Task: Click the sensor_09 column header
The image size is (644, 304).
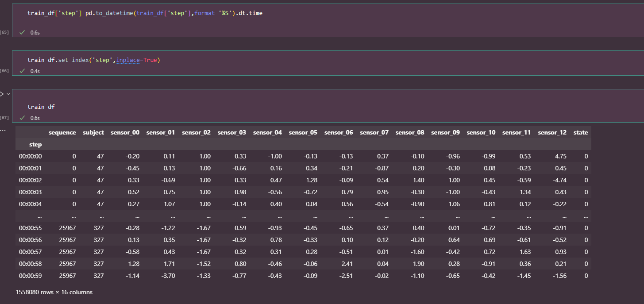Action: point(446,132)
